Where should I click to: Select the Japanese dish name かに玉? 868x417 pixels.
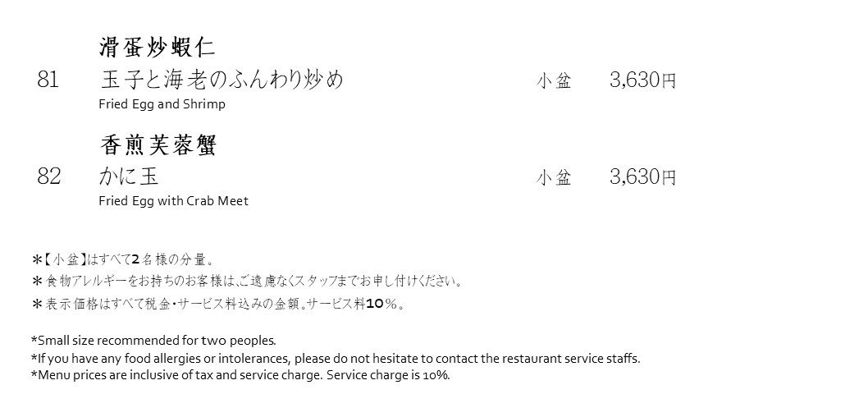click(128, 176)
